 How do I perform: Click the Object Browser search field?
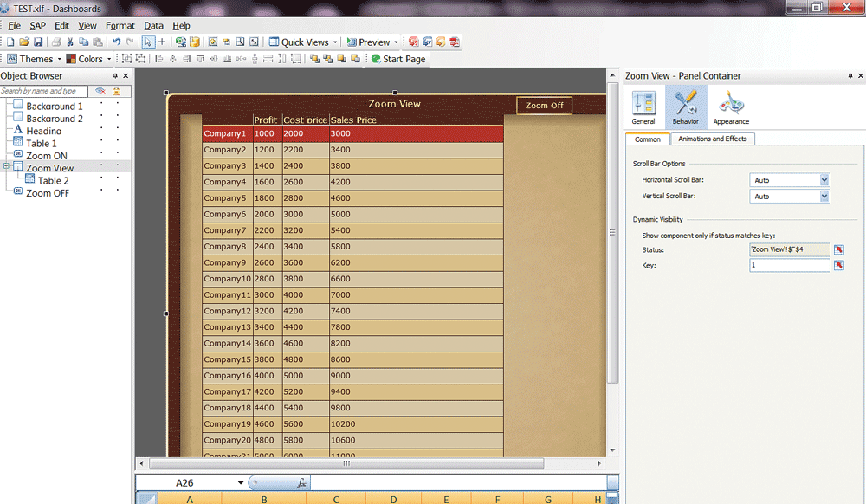(43, 91)
